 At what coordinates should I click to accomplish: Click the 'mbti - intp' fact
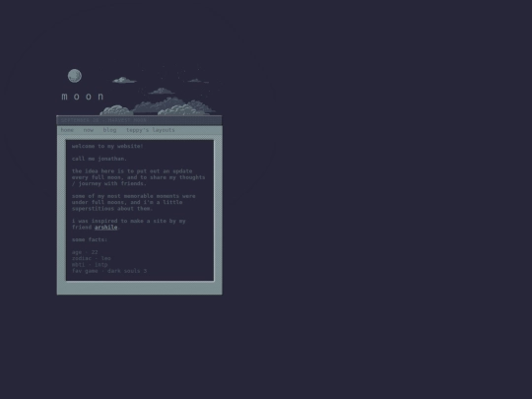[x=90, y=265]
